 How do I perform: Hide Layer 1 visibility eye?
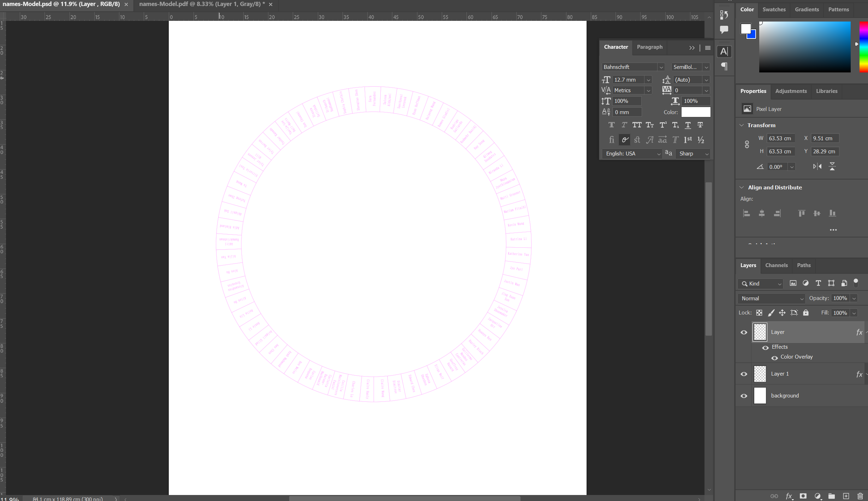[744, 374]
